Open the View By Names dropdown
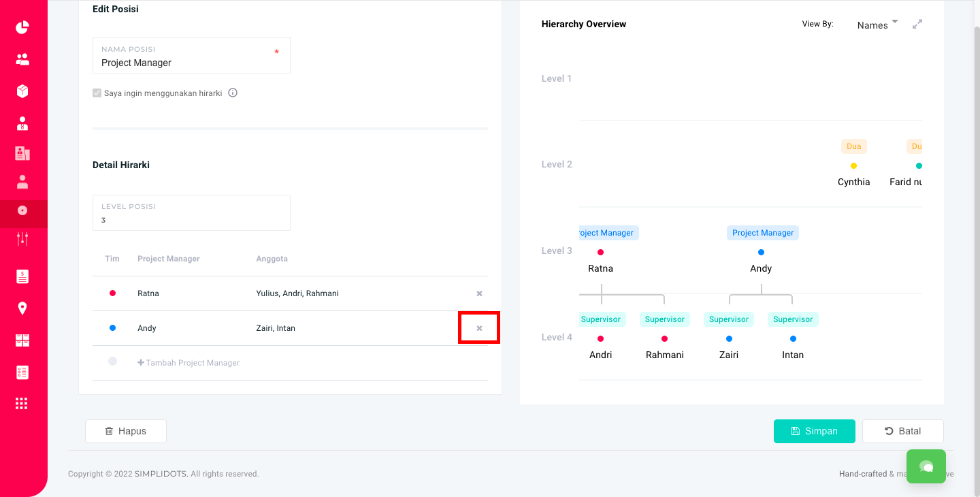980x497 pixels. [x=877, y=25]
